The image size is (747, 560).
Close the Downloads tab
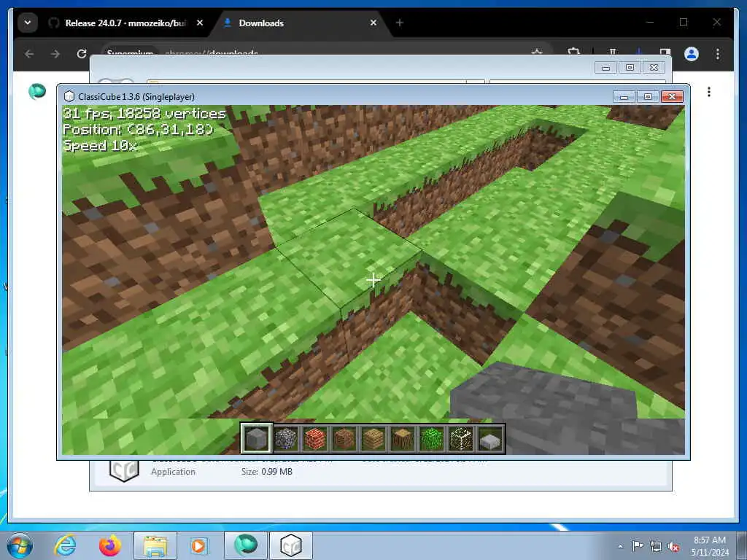(x=373, y=23)
